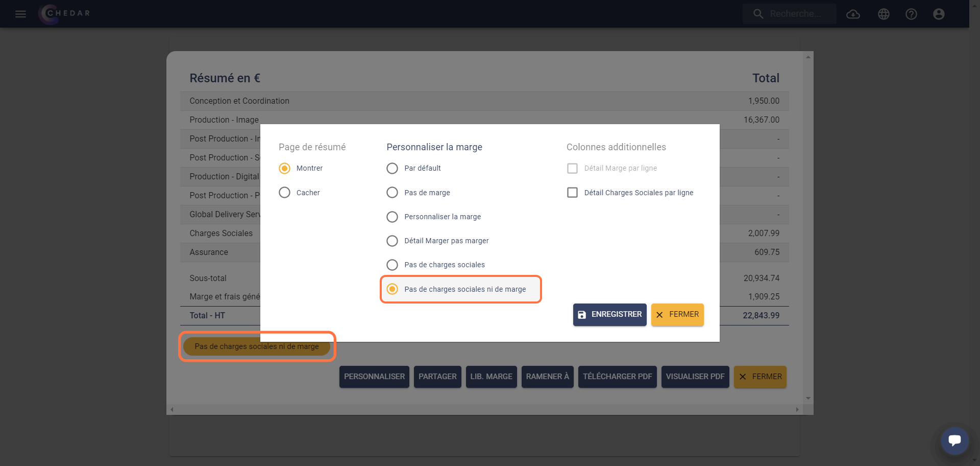Click the 1,950.00 value

click(x=764, y=101)
